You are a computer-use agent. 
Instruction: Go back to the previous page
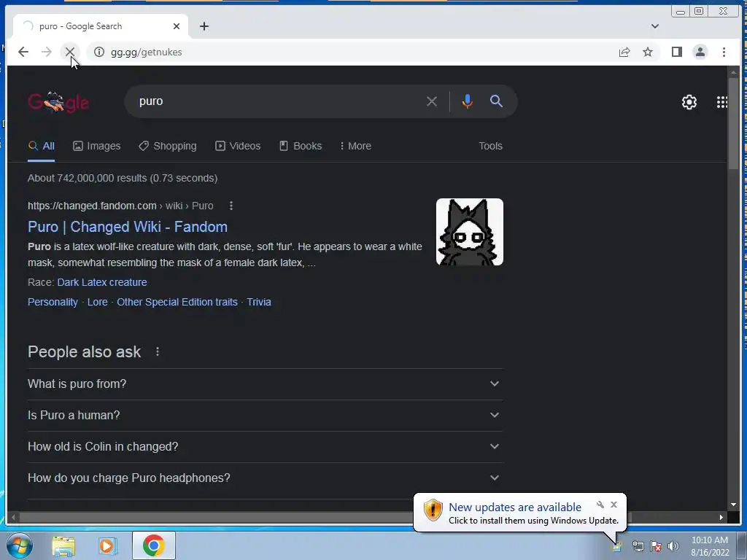tap(23, 52)
